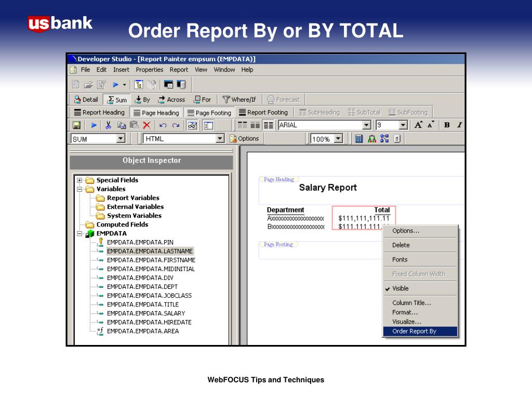Click the Across sort button

(171, 99)
